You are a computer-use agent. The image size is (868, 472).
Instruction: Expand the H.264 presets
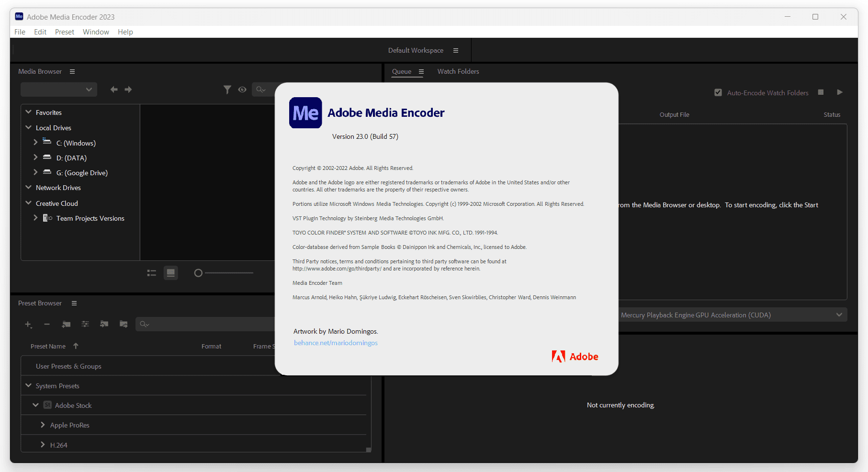(x=43, y=445)
